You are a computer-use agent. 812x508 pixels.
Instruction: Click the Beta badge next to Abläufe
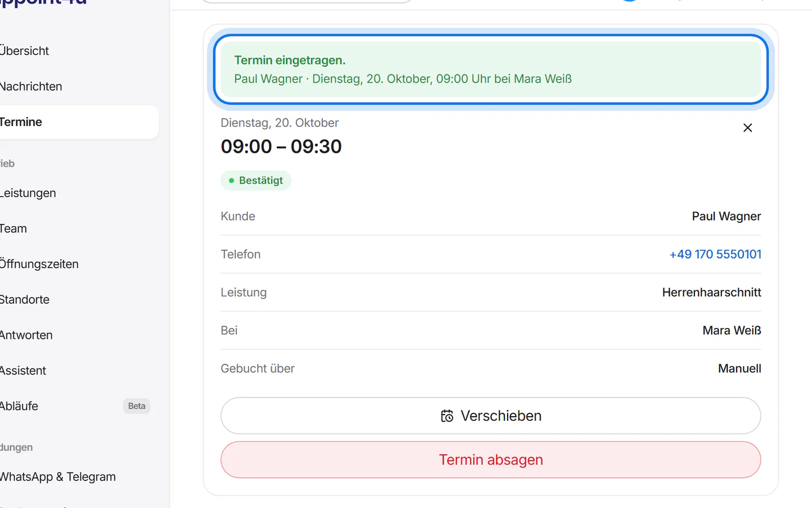(x=137, y=406)
